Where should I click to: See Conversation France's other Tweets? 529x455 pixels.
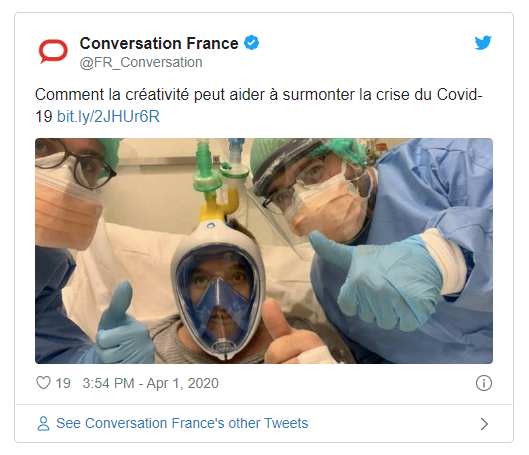(x=182, y=423)
